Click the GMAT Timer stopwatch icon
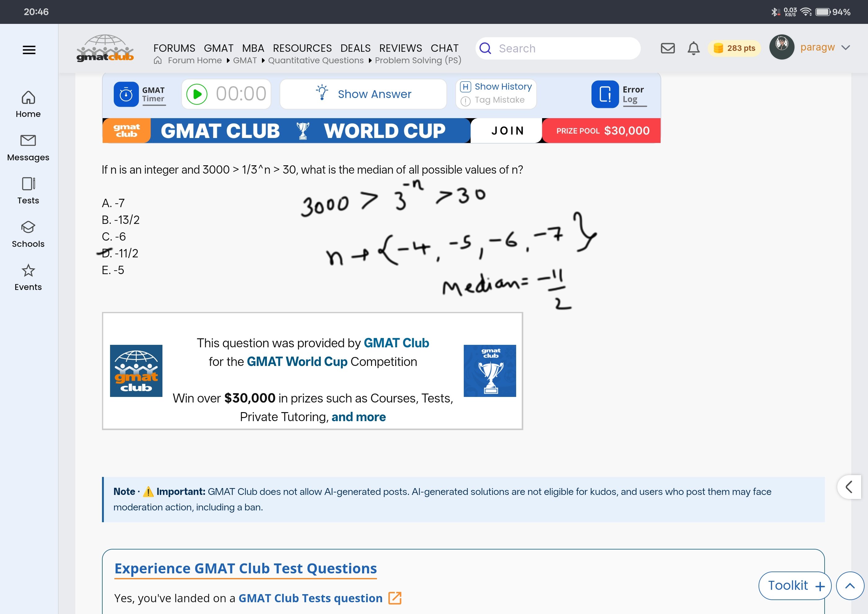 pos(126,94)
